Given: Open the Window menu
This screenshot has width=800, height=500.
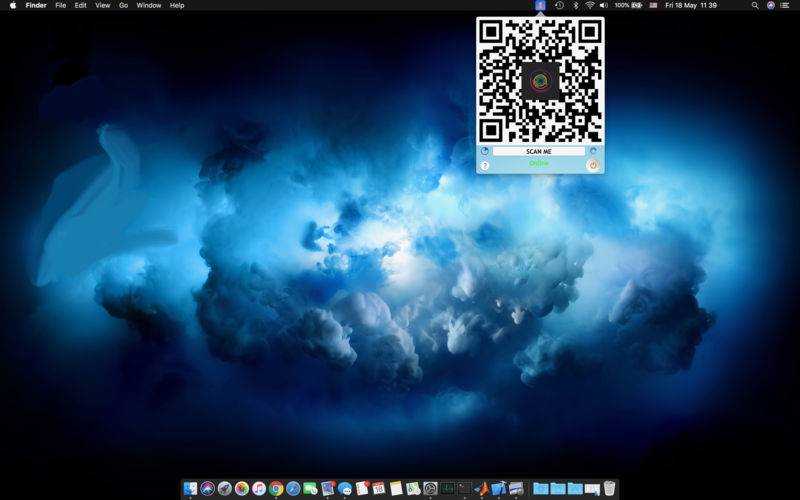Looking at the screenshot, I should click(149, 5).
